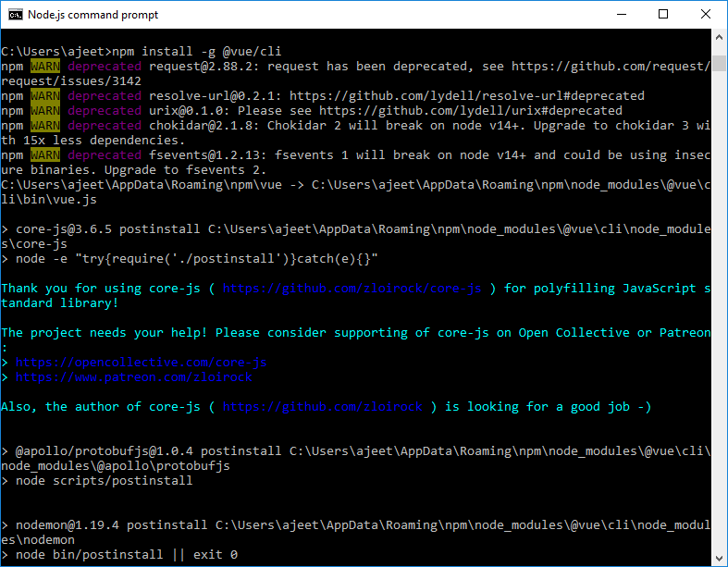Click the WARN label on the request line
Screen dimensions: 728x567
[x=45, y=67]
